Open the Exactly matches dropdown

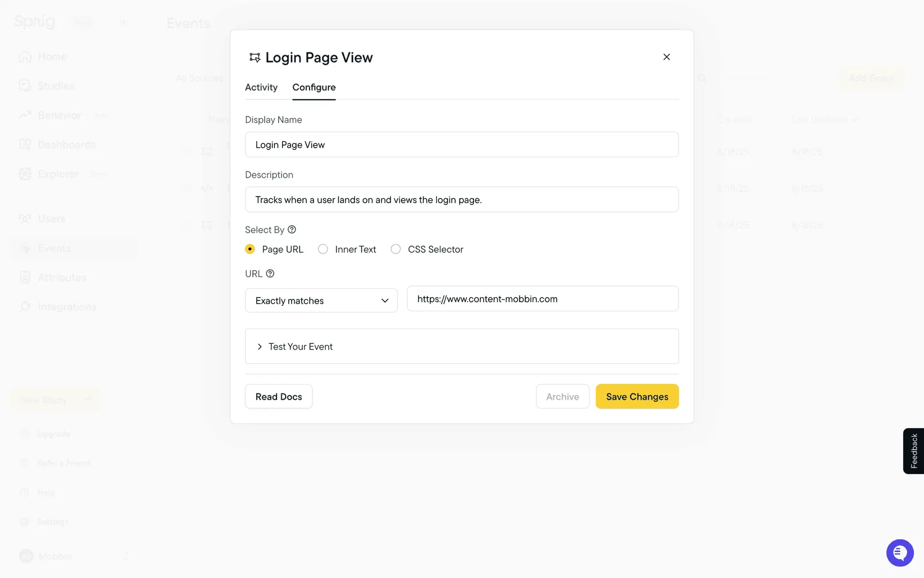coord(321,301)
